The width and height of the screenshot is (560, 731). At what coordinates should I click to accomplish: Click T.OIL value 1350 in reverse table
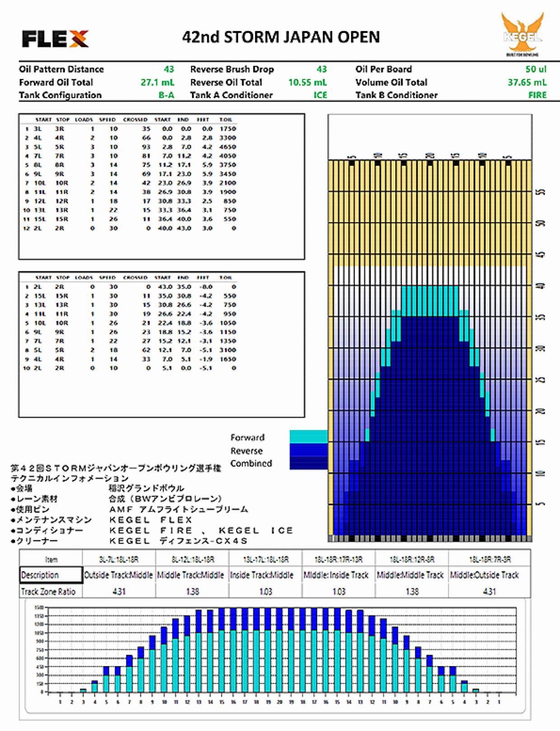[x=228, y=341]
